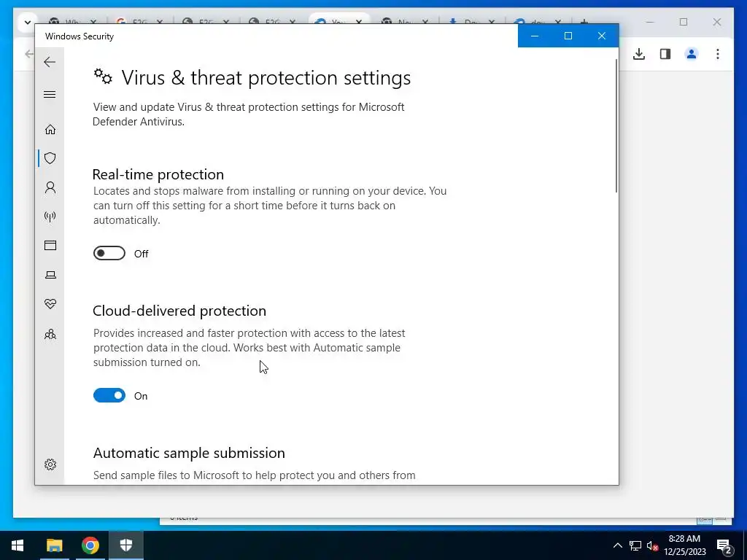
Task: Open Chrome downloads icon
Action: pos(639,54)
